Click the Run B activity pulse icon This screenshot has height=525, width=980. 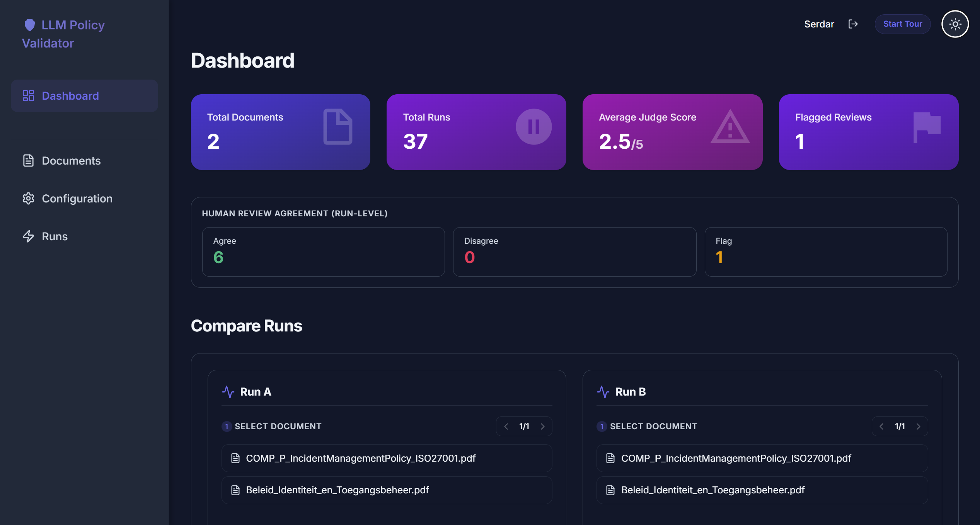(603, 392)
